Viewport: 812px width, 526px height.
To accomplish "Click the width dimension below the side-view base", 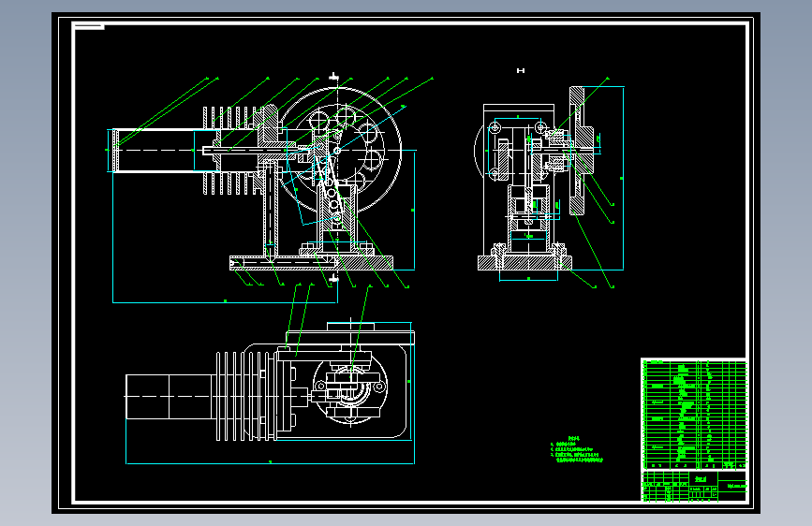I will pos(528,280).
